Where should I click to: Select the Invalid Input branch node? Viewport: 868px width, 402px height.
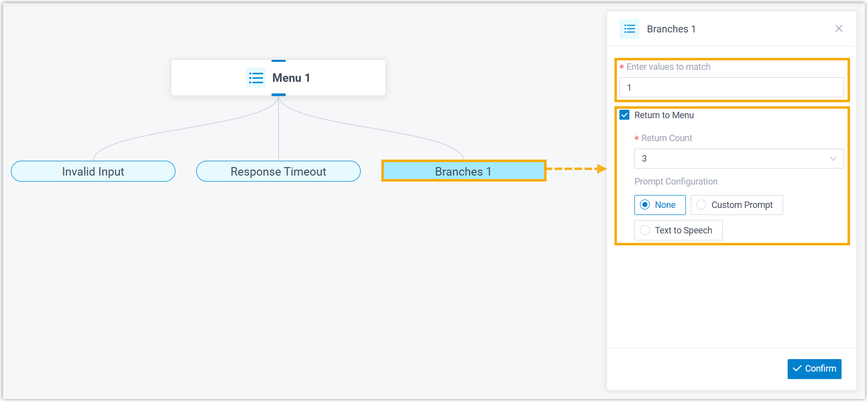coord(93,172)
